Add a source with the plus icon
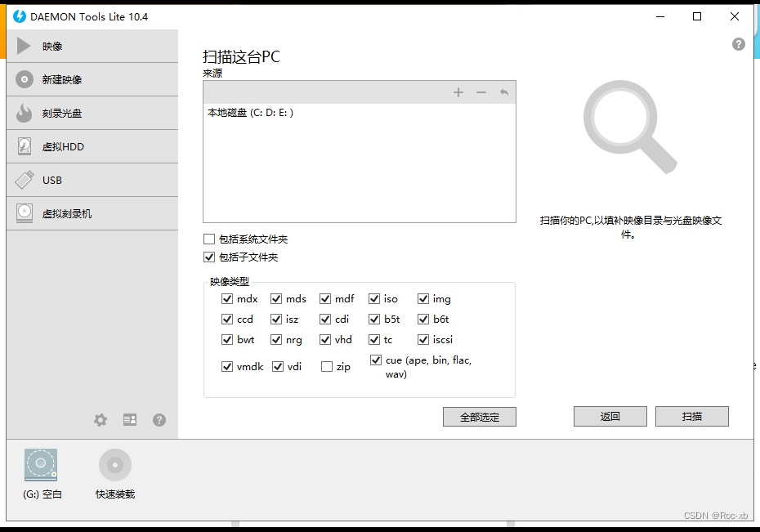The width and height of the screenshot is (760, 532). point(458,92)
